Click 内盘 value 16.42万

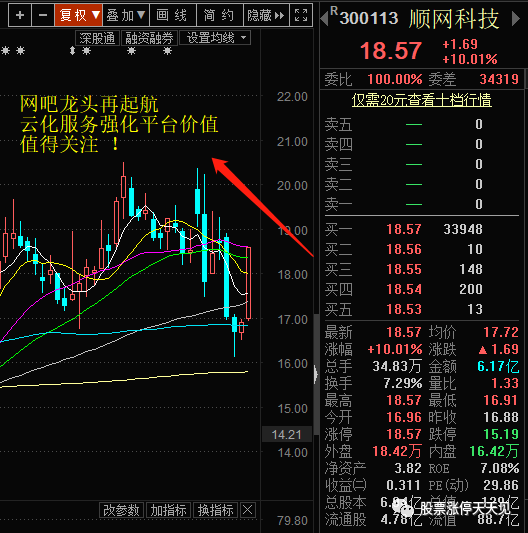[494, 451]
